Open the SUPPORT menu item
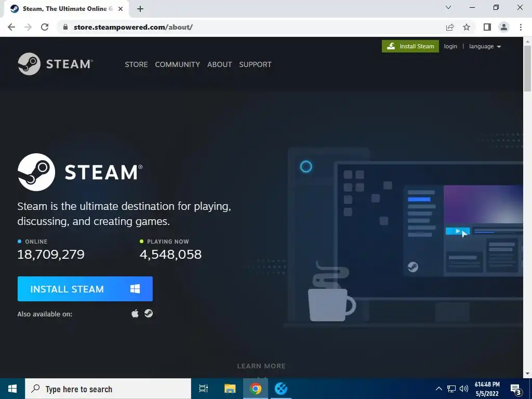This screenshot has height=399, width=532. (x=255, y=64)
